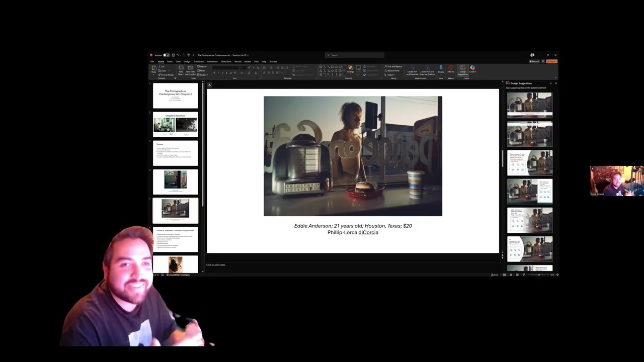Toggle the AutoSave switch

(166, 55)
